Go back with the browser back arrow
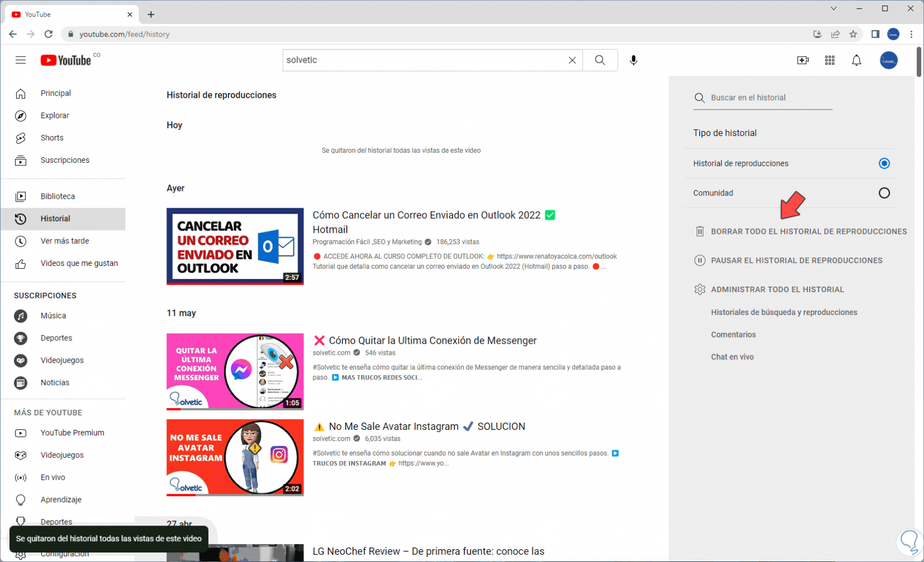 coord(13,34)
